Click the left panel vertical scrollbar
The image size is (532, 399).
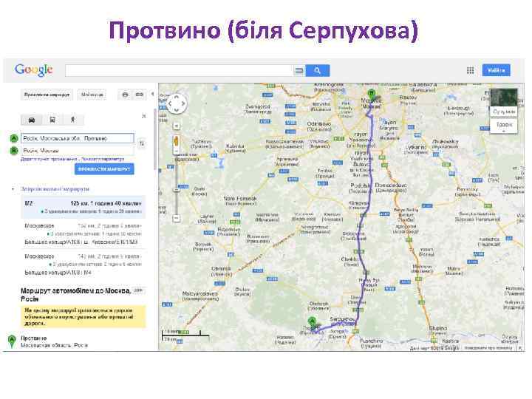155,139
